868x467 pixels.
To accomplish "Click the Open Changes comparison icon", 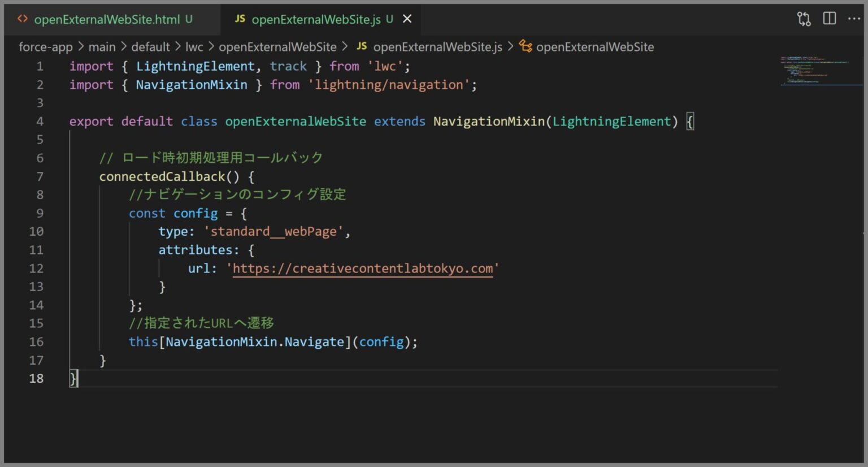I will (803, 18).
